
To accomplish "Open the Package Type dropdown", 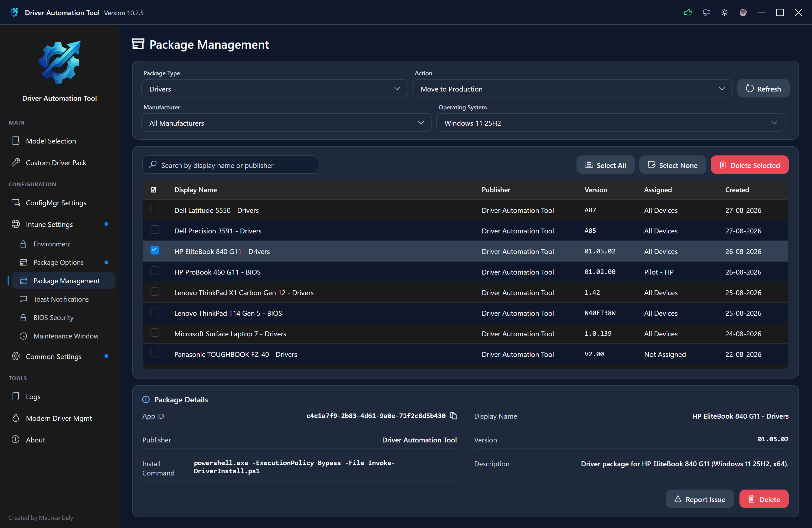I will [x=275, y=89].
